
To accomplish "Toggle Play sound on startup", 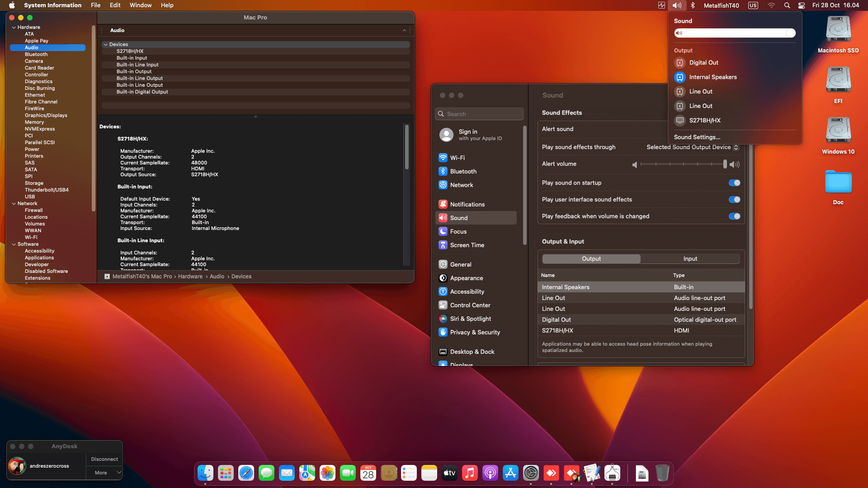I will [x=734, y=183].
